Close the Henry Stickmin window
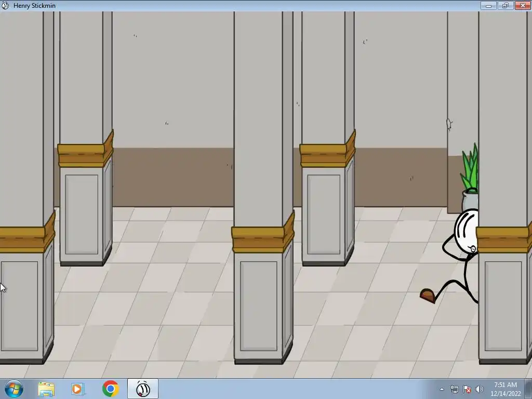 coord(523,5)
